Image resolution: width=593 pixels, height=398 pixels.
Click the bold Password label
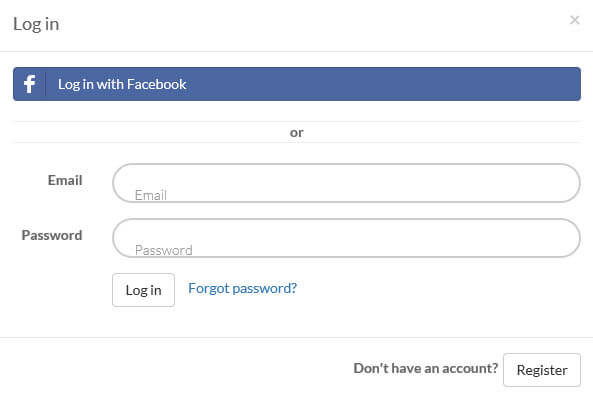[x=52, y=235]
